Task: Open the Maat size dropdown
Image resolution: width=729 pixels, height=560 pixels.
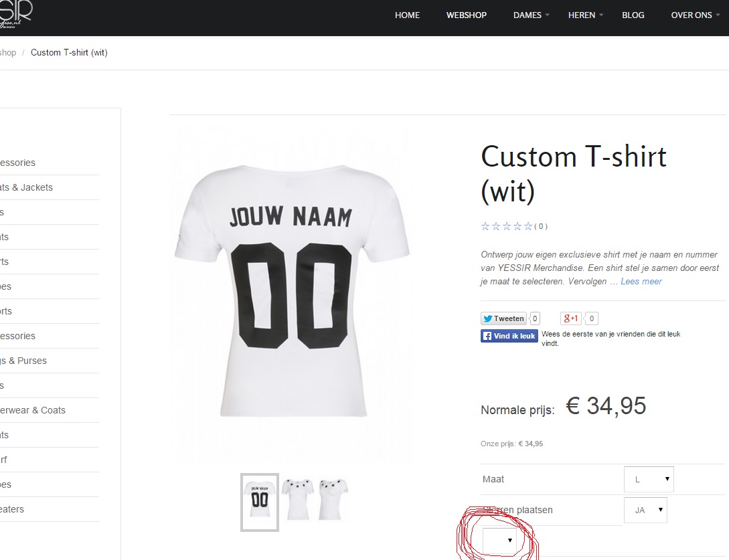Action: coord(649,479)
